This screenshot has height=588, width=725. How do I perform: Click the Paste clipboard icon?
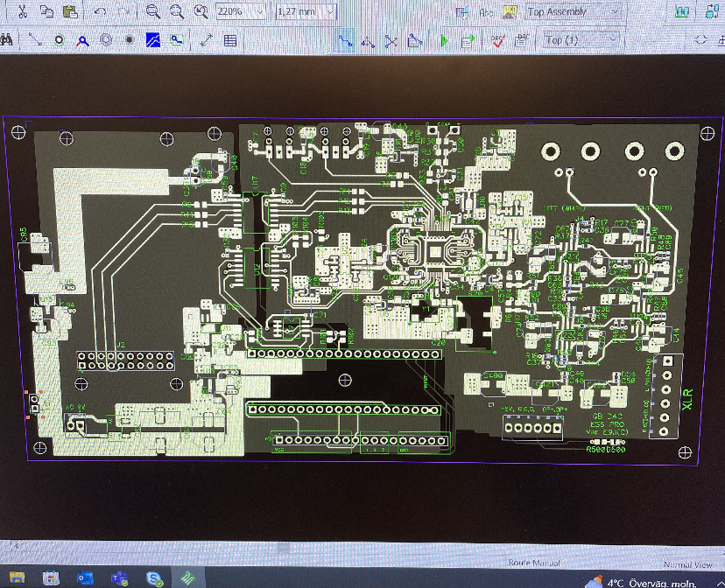pos(70,11)
